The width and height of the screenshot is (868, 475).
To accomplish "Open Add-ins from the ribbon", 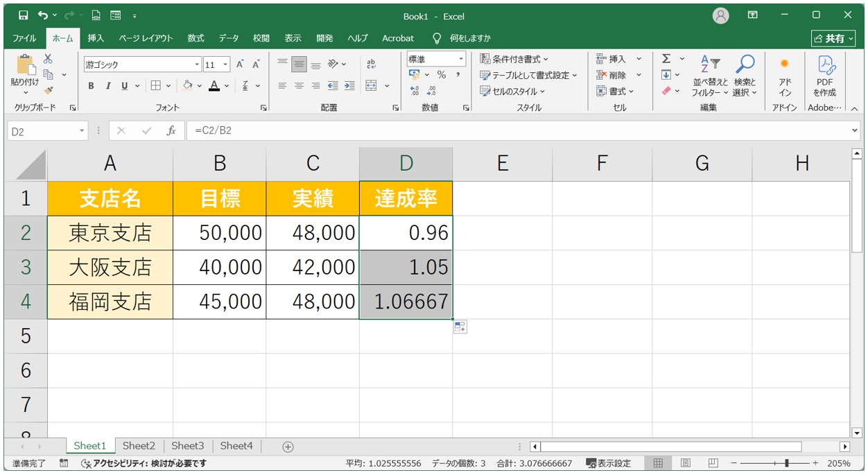I will [785, 76].
